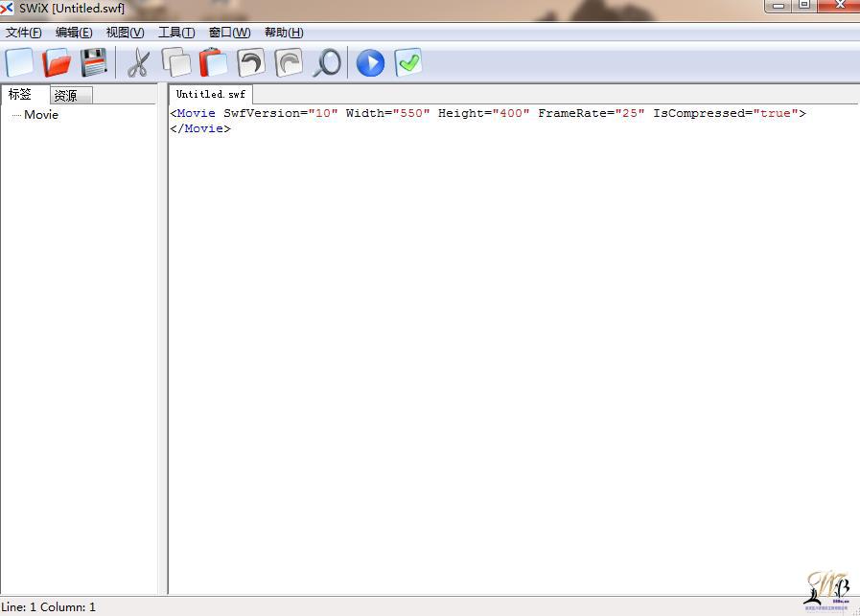Click the closing </Movie> tag line in editor
Image resolution: width=860 pixels, height=616 pixels.
(200, 128)
